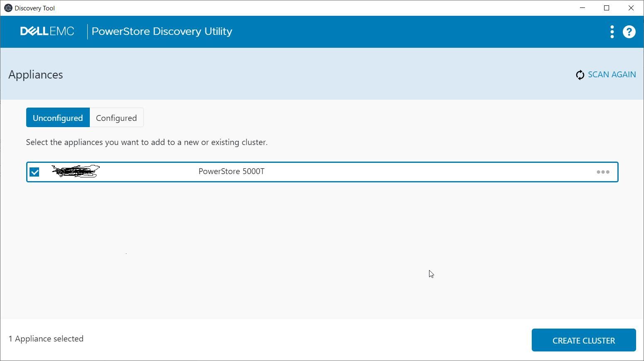Minimize the Discovery Tool window
Screen dimensions: 644x361
click(582, 8)
